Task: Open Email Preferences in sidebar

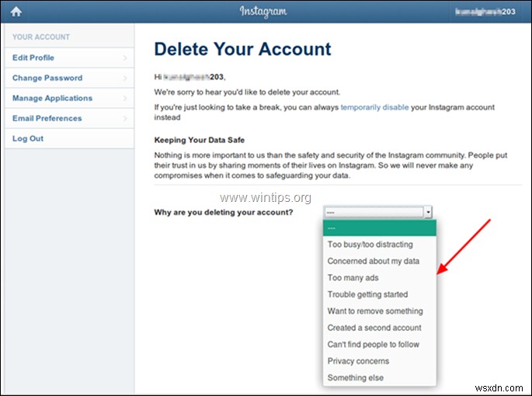Action: tap(70, 118)
